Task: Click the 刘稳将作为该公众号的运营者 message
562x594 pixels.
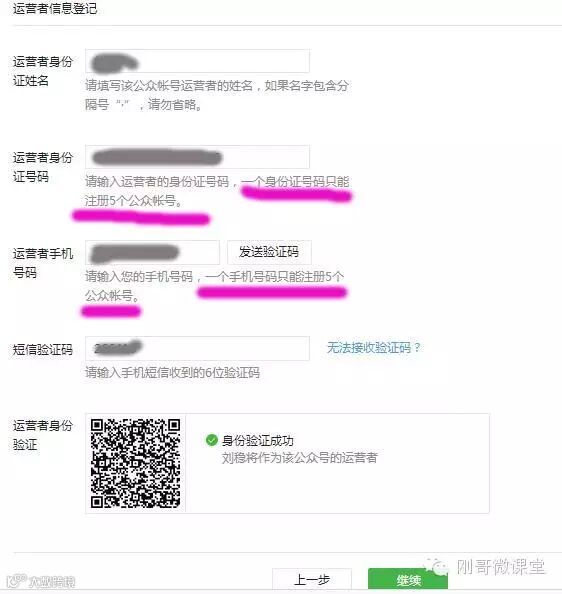Action: (x=300, y=458)
